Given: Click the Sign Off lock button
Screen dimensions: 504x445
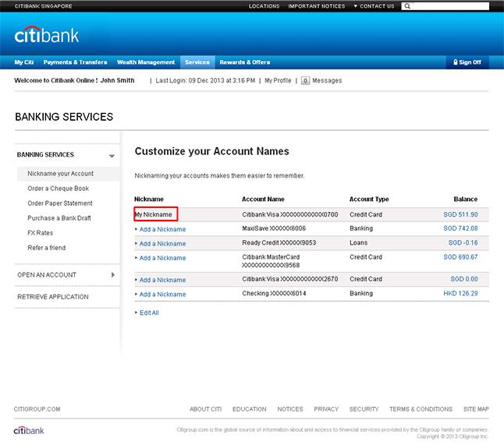Looking at the screenshot, I should (x=467, y=62).
